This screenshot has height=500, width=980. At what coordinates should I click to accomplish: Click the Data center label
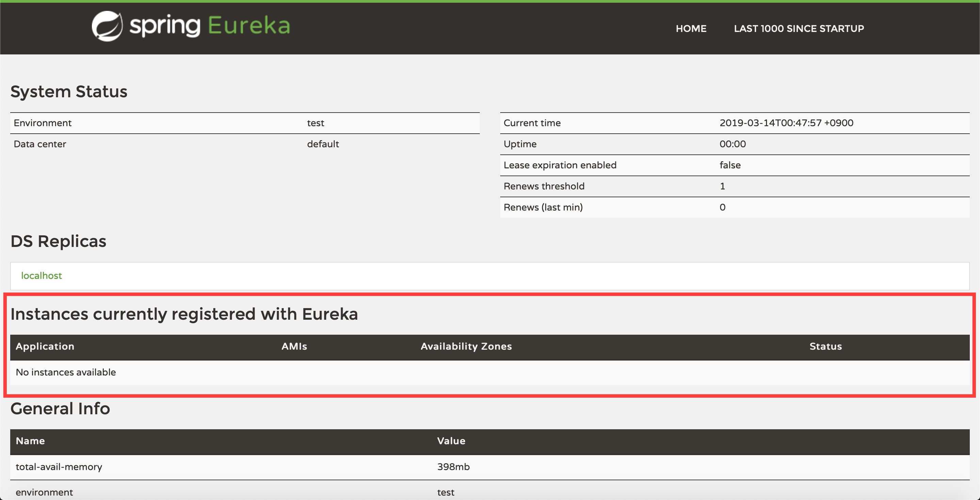(x=40, y=144)
